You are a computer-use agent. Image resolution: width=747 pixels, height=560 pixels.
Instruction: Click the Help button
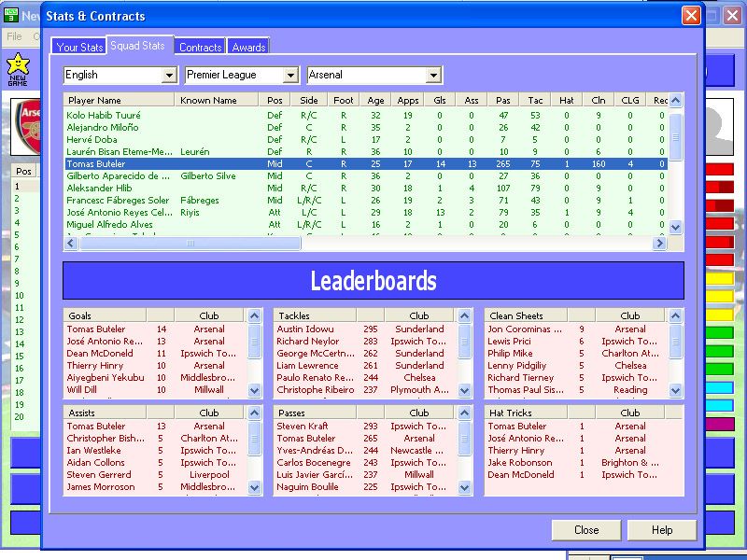pyautogui.click(x=662, y=530)
